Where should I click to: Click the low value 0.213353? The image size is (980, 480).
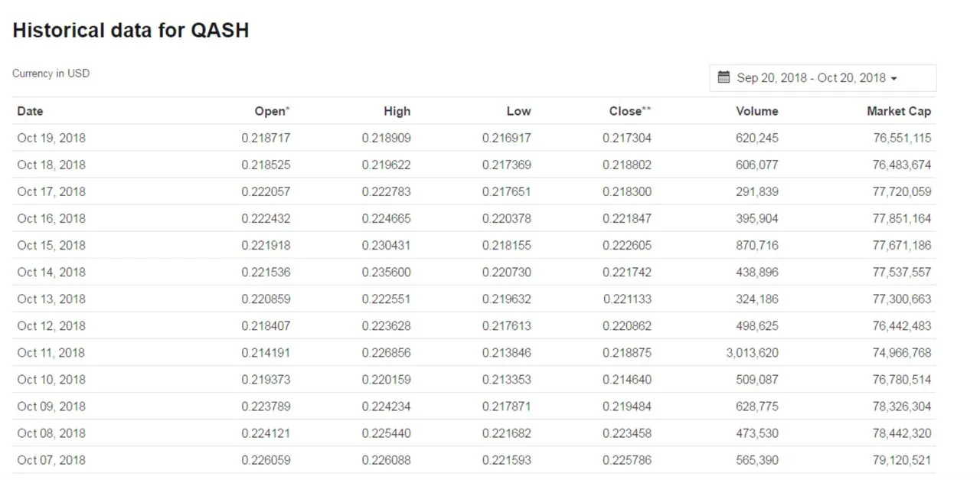tap(507, 380)
